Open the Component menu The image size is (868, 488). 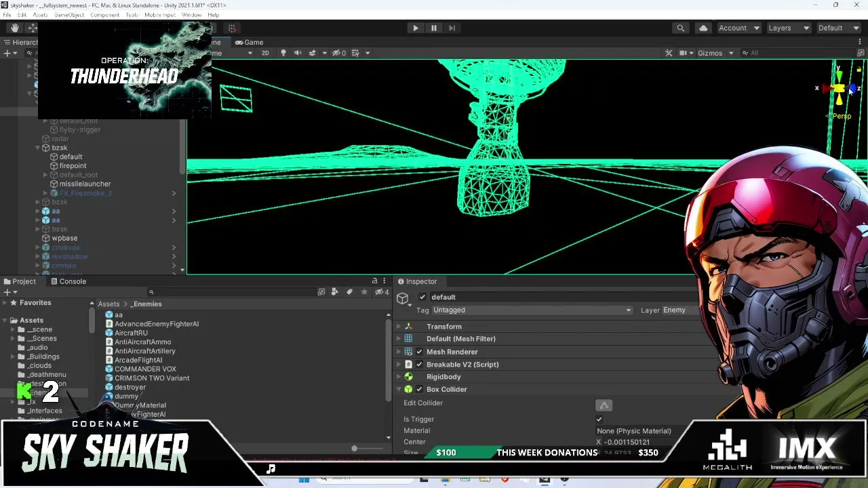pos(105,15)
